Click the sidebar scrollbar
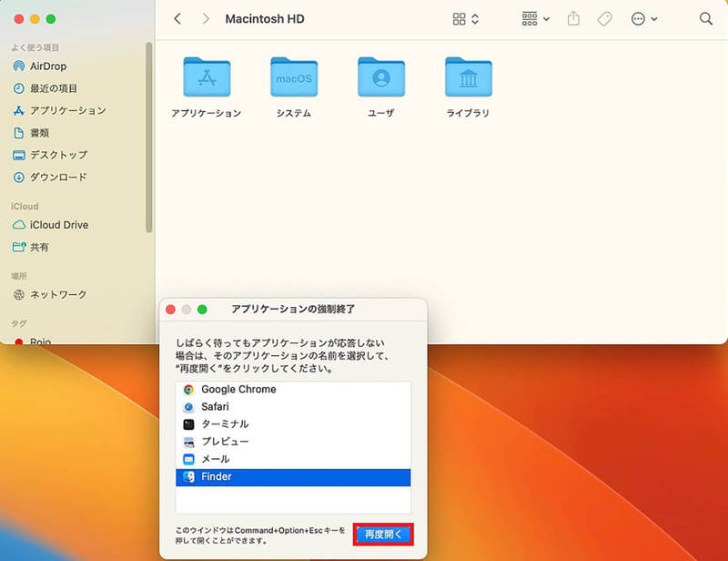 148,138
